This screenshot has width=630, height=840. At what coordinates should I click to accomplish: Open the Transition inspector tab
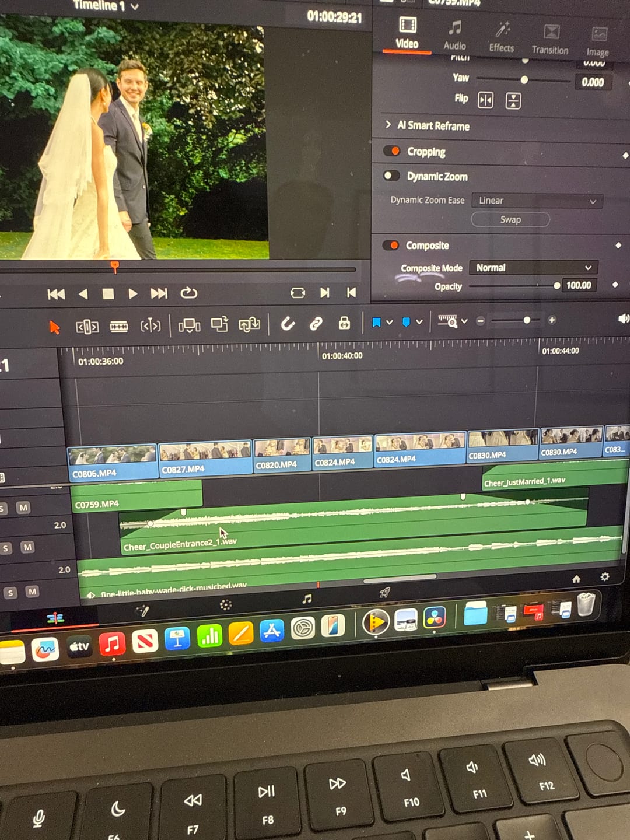[x=550, y=40]
